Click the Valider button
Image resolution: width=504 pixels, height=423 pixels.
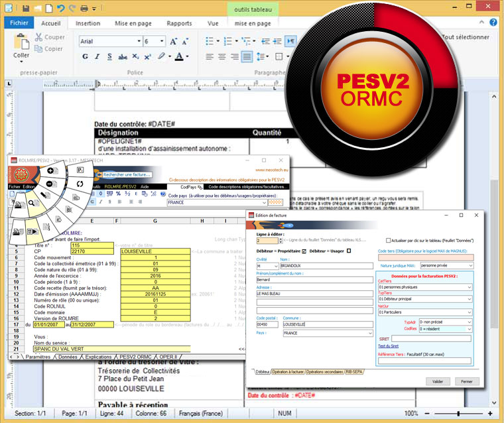438,381
